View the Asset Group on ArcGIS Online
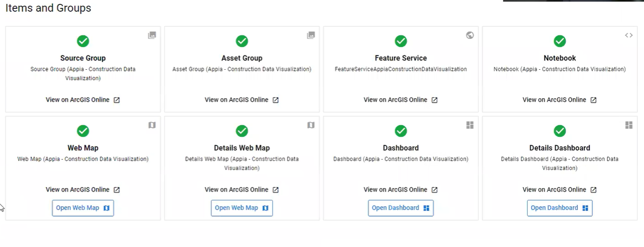The image size is (644, 247). coord(242,100)
